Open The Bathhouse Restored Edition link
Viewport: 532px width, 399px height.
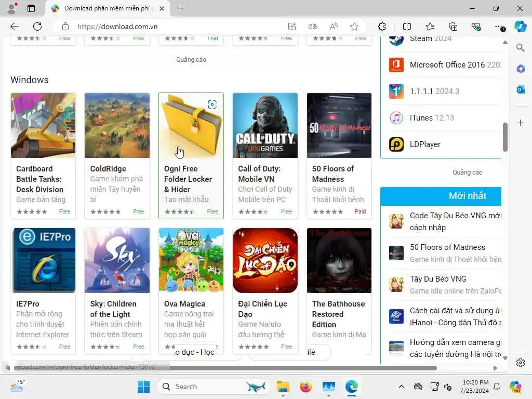click(x=338, y=314)
